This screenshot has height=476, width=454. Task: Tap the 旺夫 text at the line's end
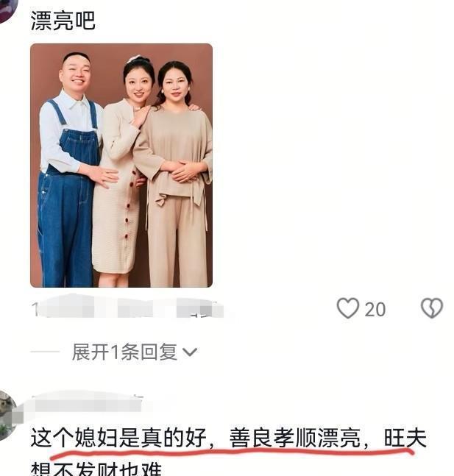point(405,438)
